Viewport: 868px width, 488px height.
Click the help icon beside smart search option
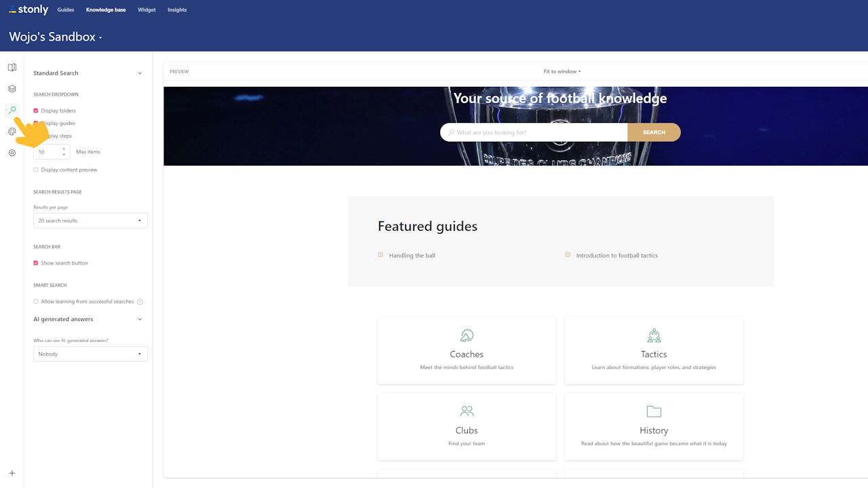tap(140, 301)
